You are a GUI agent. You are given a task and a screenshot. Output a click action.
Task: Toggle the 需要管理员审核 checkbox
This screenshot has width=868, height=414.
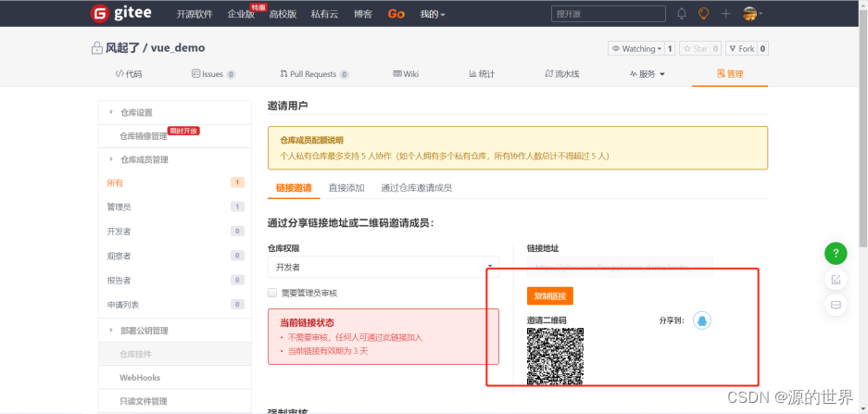coord(271,293)
